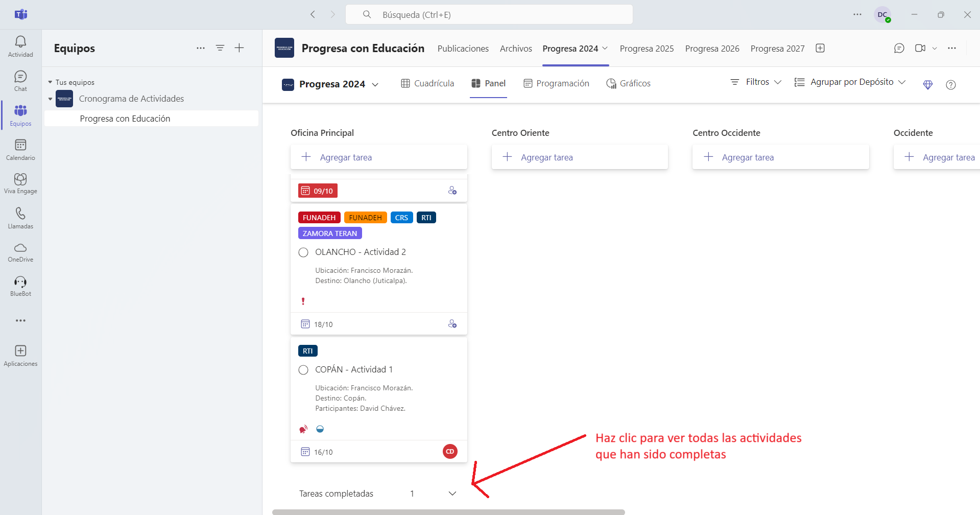Screen dimensions: 980x515
Task: Switch to Progresa 2026 tab
Action: 712,49
